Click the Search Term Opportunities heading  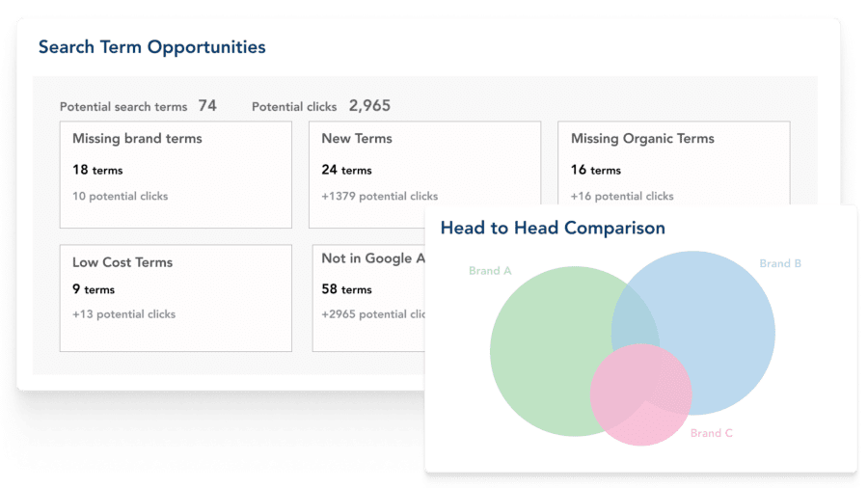tap(151, 47)
